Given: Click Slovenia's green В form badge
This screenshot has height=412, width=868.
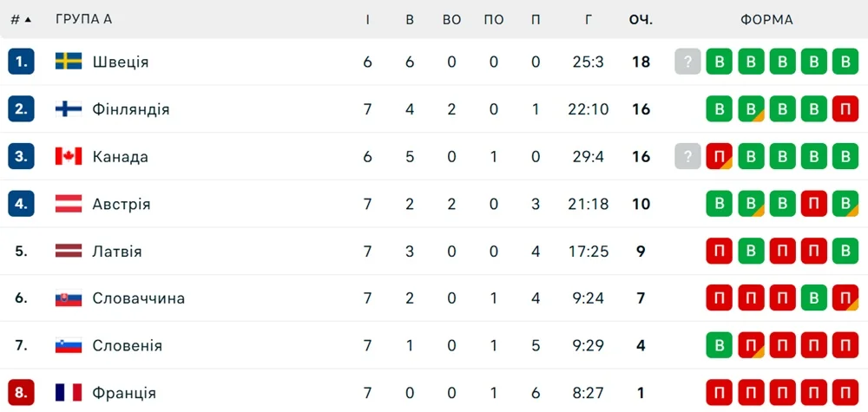Looking at the screenshot, I should 719,345.
